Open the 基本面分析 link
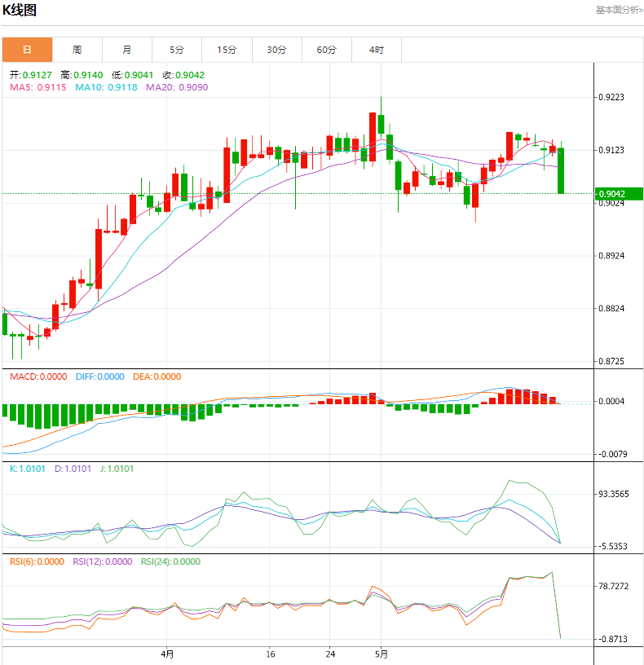The image size is (644, 665). tap(619, 10)
